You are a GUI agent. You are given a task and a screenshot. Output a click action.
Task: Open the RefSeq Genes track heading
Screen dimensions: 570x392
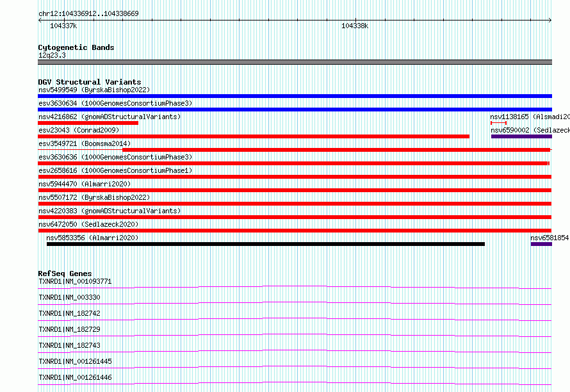pos(65,274)
